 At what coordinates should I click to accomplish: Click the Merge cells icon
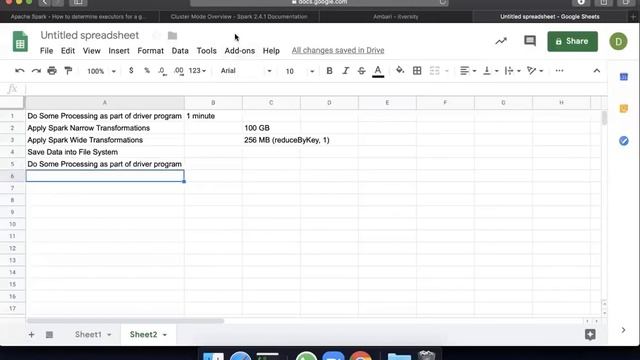coord(435,71)
